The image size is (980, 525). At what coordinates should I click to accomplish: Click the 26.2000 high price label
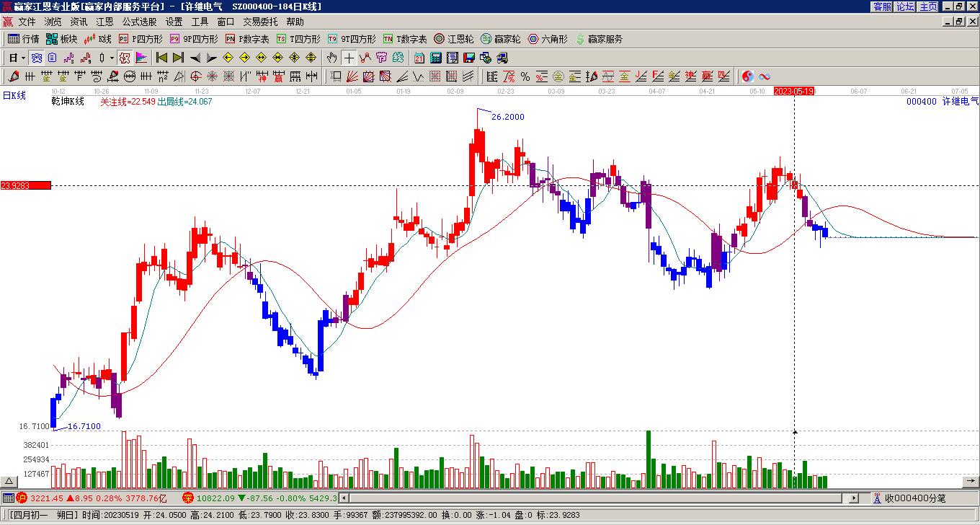pos(508,117)
